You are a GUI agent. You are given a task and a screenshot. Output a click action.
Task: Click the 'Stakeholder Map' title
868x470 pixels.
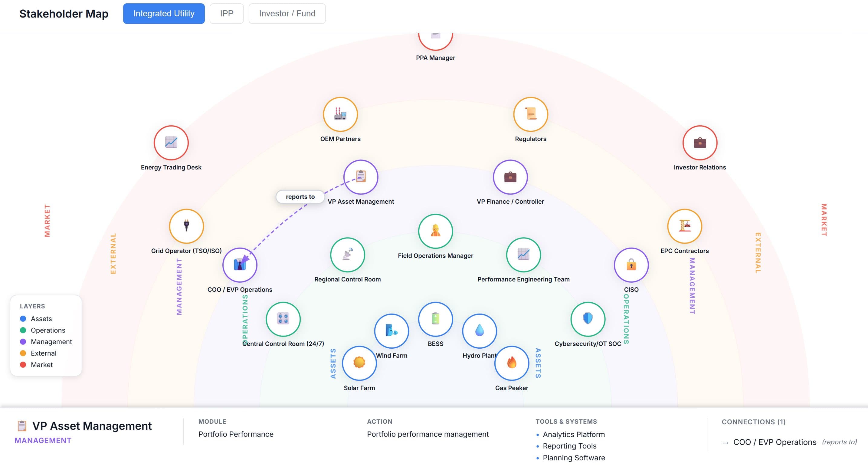pos(64,14)
